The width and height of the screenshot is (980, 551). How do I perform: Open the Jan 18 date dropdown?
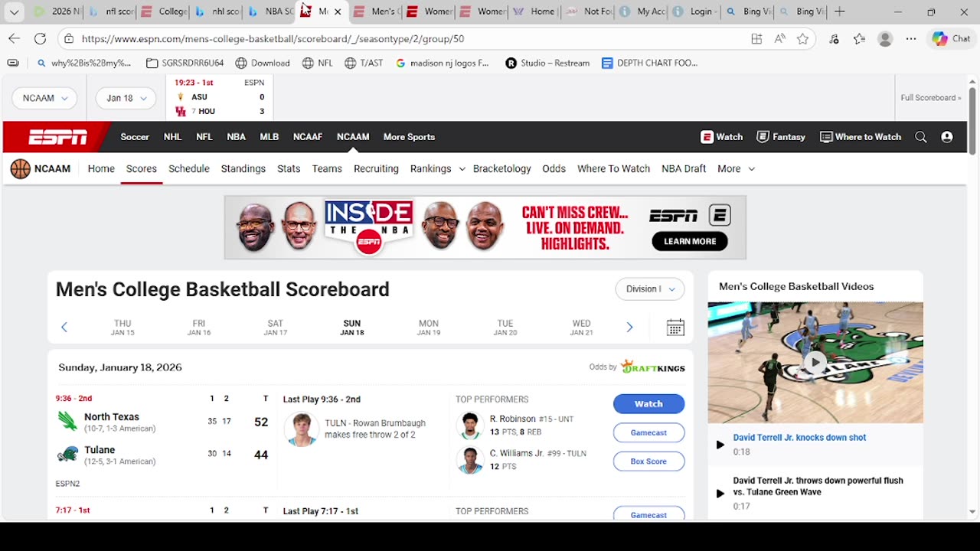(x=126, y=98)
